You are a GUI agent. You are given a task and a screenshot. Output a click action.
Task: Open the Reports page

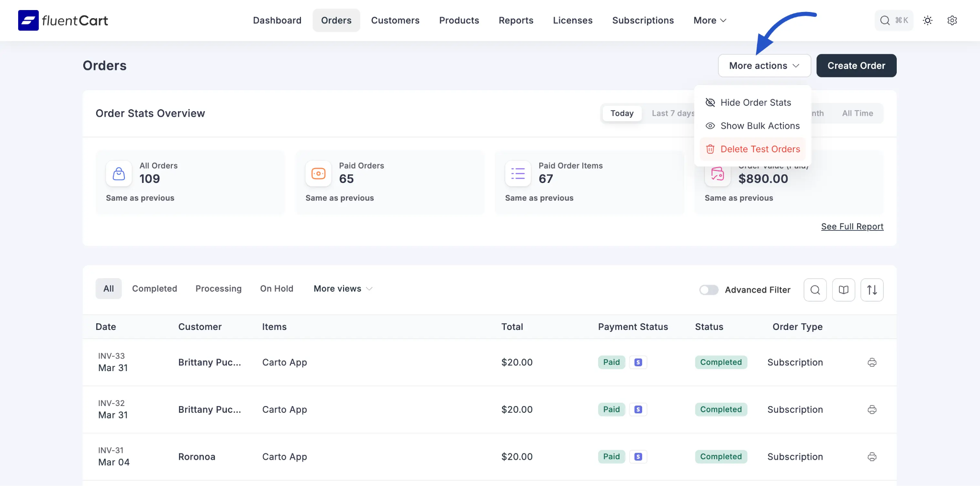point(516,20)
